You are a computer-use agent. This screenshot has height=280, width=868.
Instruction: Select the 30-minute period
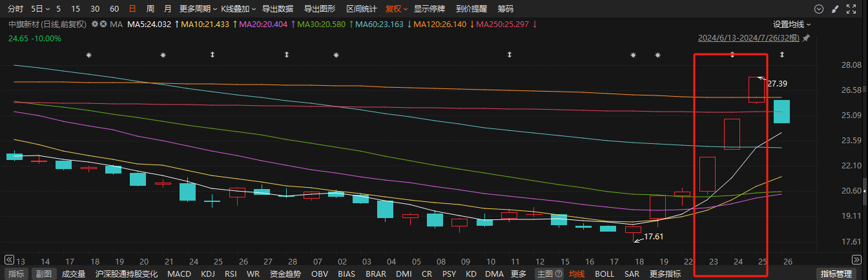click(x=95, y=9)
